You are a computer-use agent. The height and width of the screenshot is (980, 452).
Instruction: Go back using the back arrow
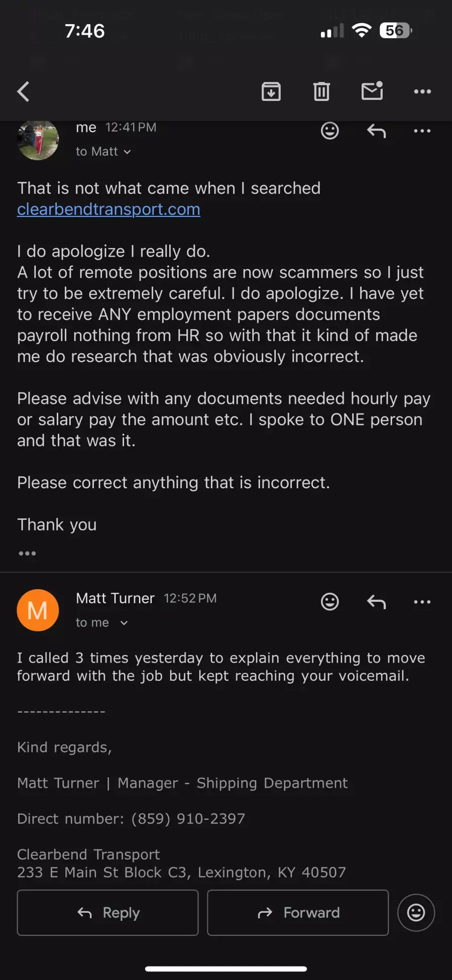[24, 91]
